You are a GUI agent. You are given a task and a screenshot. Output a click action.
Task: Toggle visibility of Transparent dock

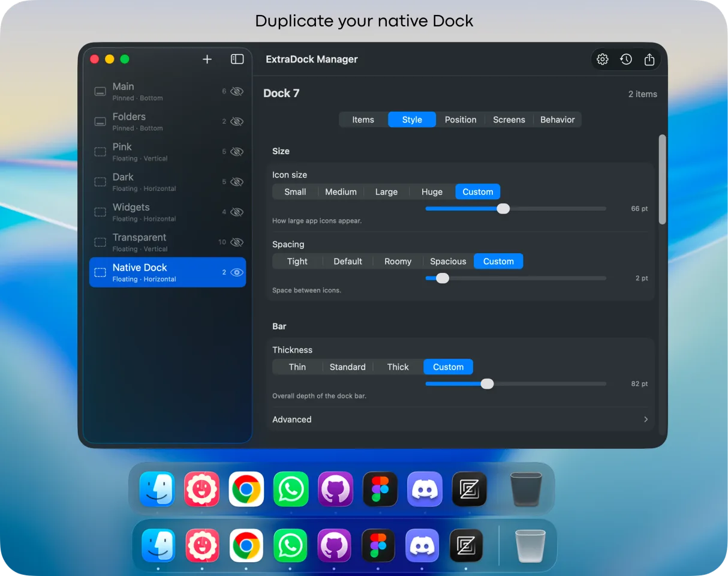coord(237,242)
